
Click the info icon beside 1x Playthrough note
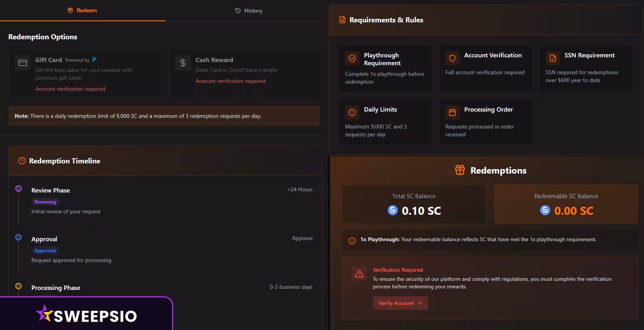pos(352,241)
